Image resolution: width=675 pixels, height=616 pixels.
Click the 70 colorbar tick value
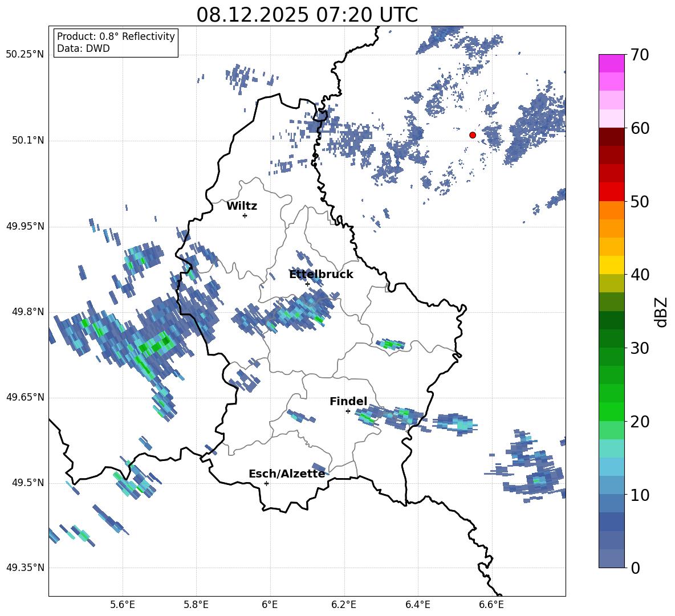tap(640, 55)
